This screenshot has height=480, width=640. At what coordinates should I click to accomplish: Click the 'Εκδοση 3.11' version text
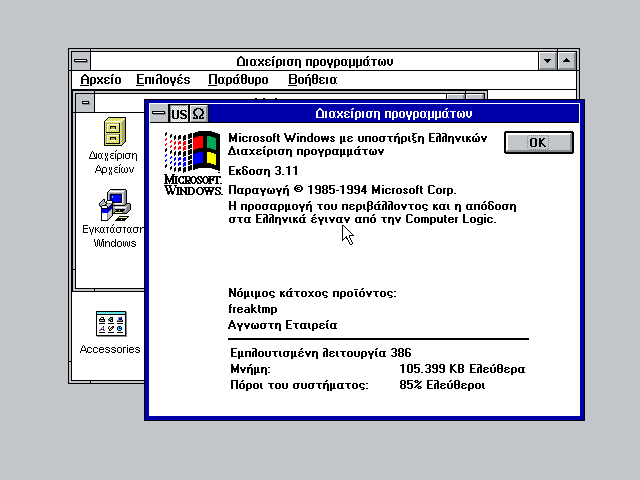pyautogui.click(x=263, y=171)
